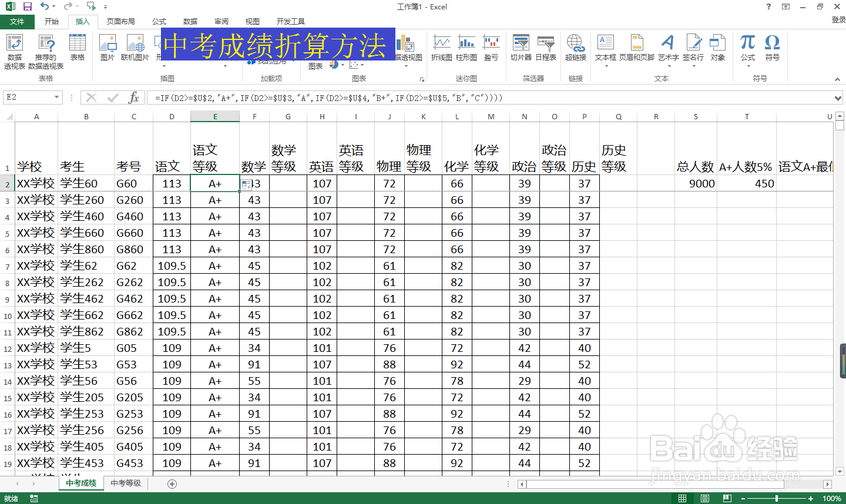
Task: Insert a Hyperlink
Action: click(576, 48)
